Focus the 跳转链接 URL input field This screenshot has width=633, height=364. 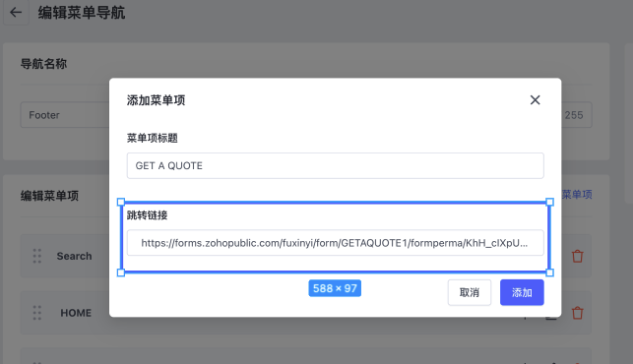pos(335,243)
